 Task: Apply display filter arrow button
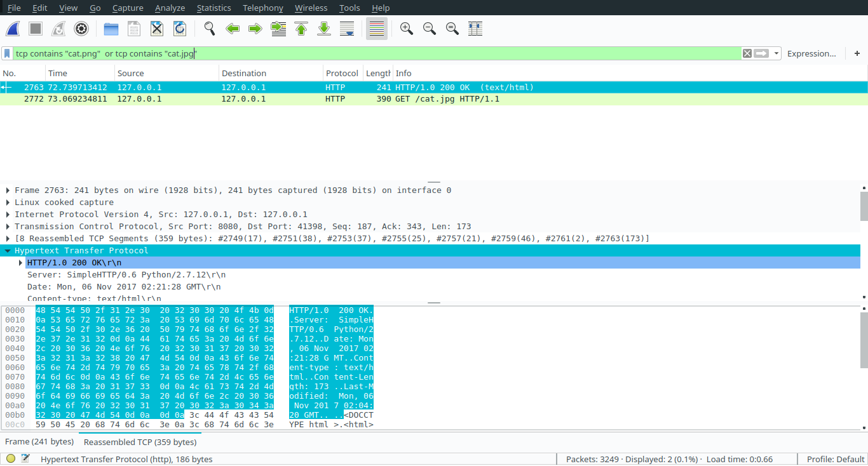762,53
